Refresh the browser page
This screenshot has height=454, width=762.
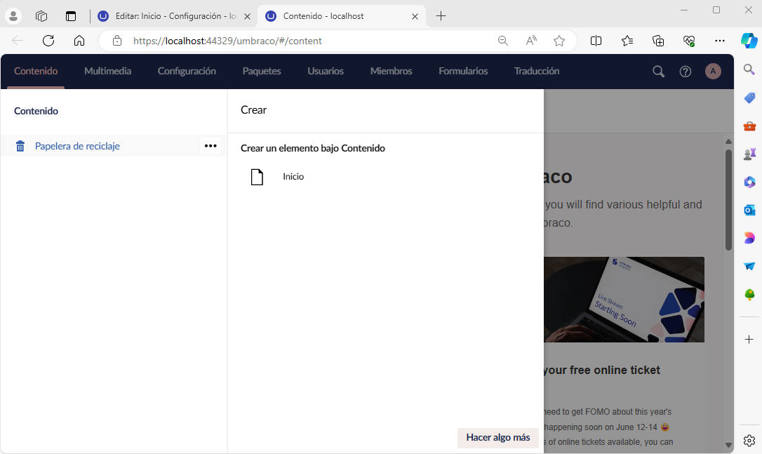tap(48, 41)
